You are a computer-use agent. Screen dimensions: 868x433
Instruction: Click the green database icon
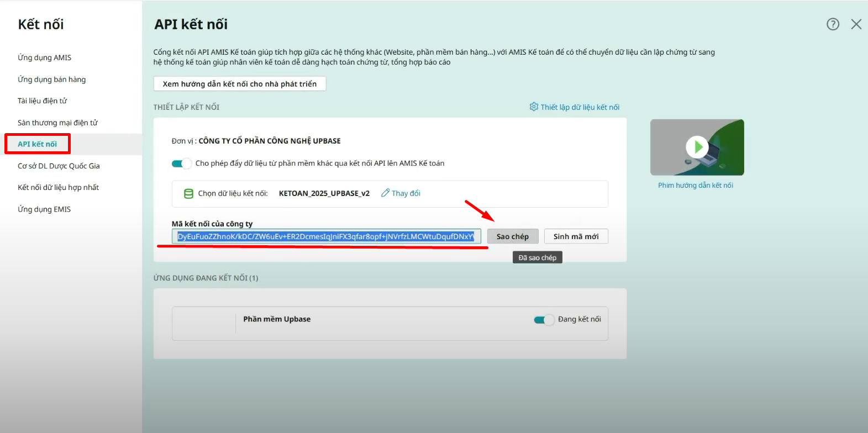pyautogui.click(x=188, y=194)
